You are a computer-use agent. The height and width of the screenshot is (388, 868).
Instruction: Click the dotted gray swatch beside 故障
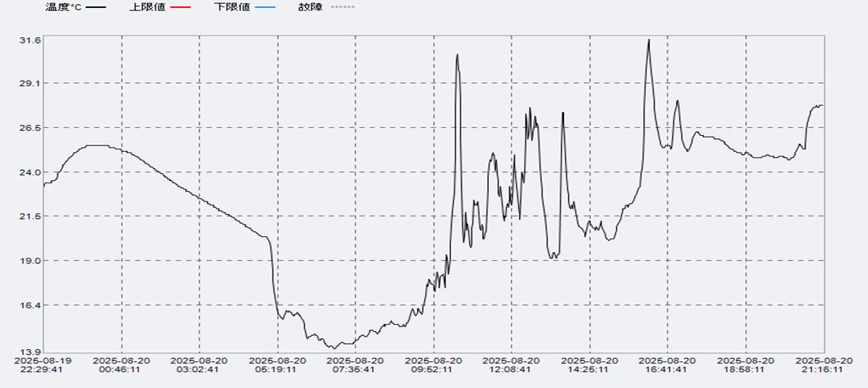pyautogui.click(x=344, y=8)
